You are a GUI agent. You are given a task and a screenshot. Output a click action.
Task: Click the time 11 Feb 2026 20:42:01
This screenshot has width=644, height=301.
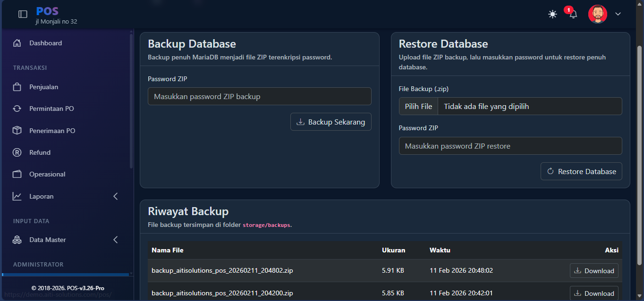(x=461, y=293)
